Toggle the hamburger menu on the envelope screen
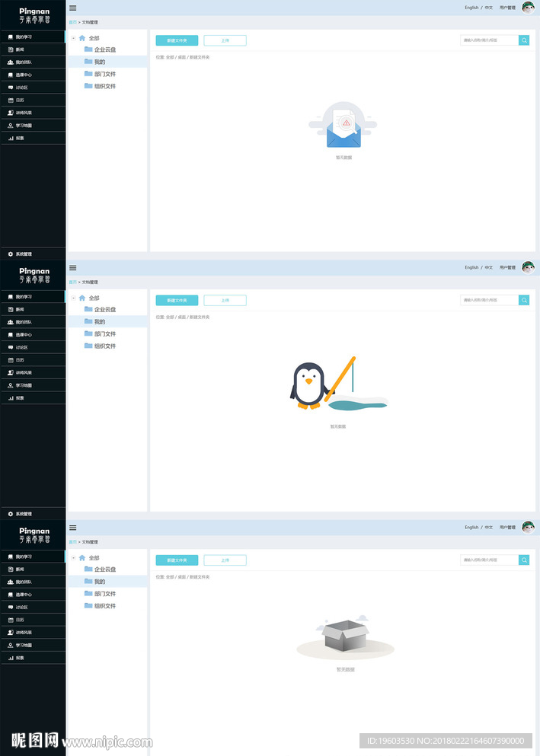The image size is (540, 756). click(x=73, y=8)
